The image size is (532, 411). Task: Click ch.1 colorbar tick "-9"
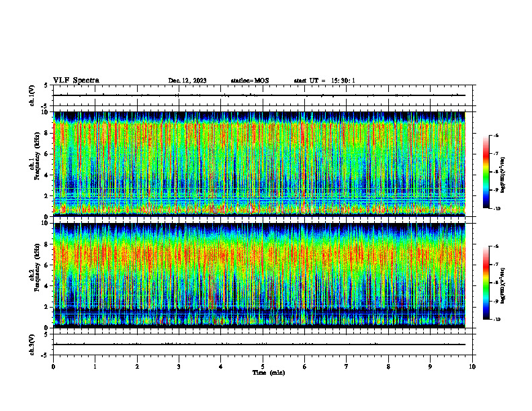coord(496,190)
